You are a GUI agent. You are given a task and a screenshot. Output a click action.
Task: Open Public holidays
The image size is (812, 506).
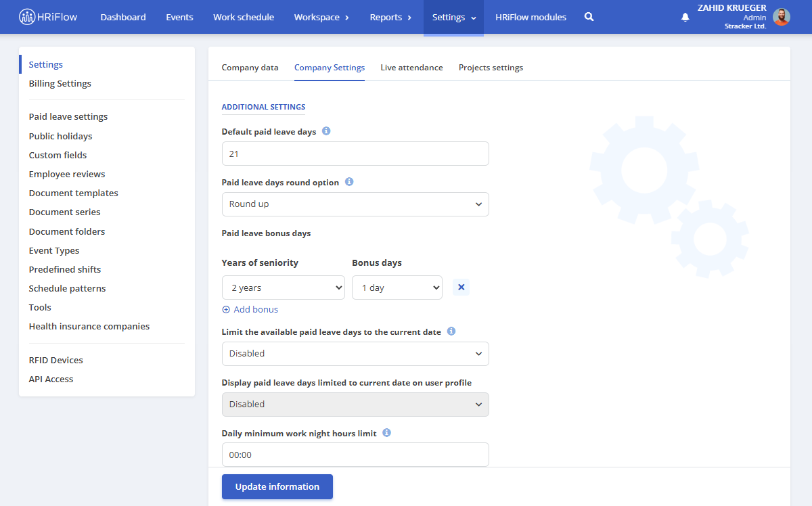click(61, 136)
